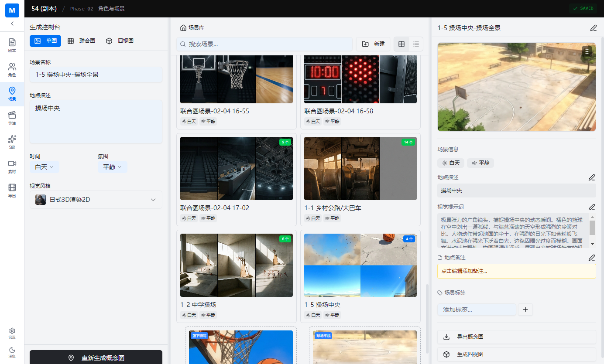Expand the 视觉风格 style dropdown
604x364 pixels.
pos(96,199)
